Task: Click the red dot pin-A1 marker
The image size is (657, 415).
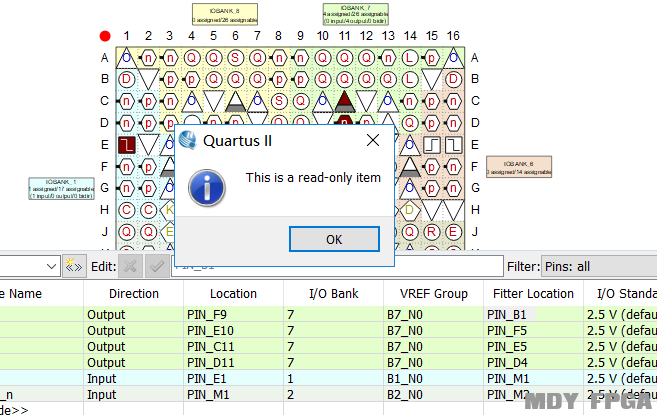Action: [x=105, y=36]
